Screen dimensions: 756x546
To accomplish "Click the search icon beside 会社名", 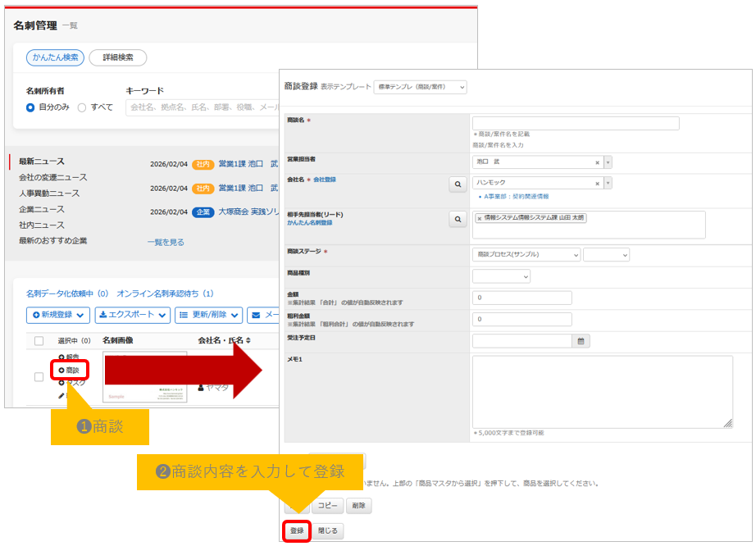I will coord(458,184).
